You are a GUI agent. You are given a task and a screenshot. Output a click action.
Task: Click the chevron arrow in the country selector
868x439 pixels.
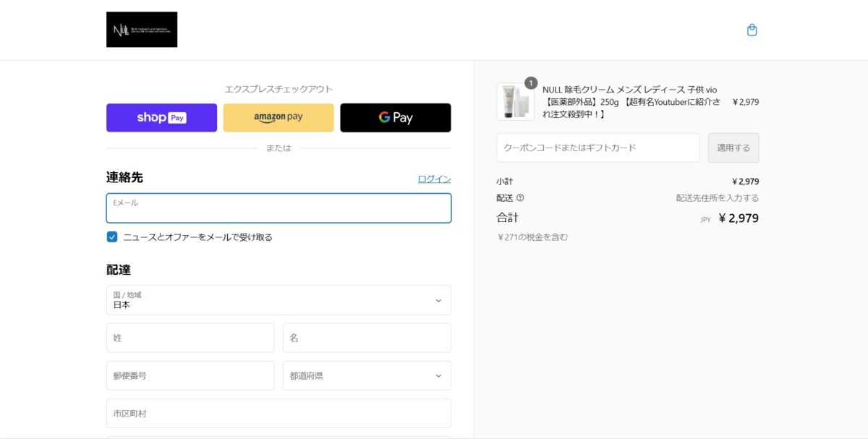pyautogui.click(x=438, y=301)
